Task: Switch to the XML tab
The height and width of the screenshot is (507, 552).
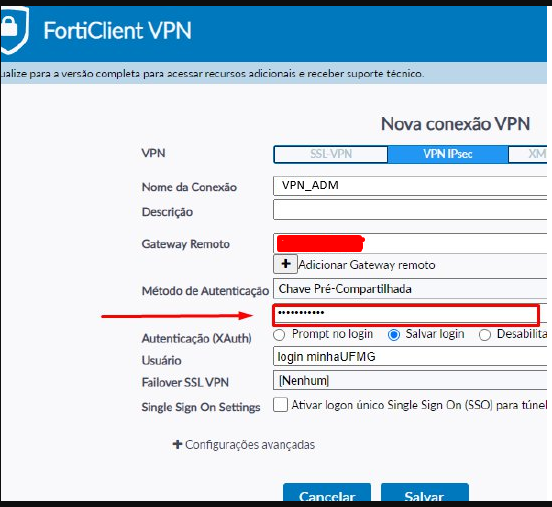Action: pyautogui.click(x=528, y=154)
